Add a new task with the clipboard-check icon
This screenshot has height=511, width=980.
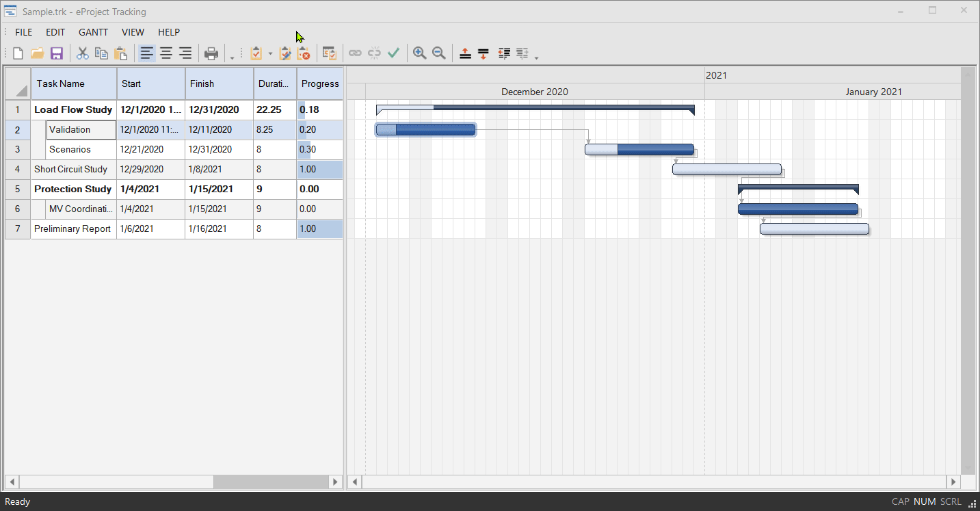point(256,53)
